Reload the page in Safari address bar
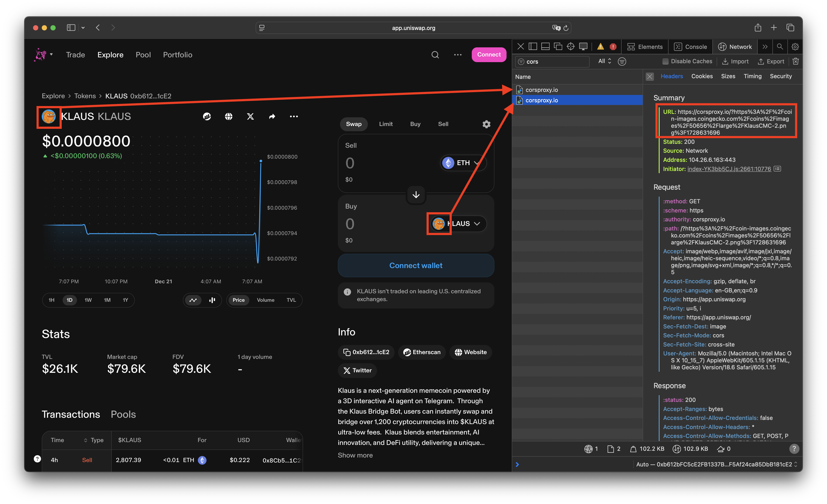This screenshot has width=827, height=504. [x=566, y=28]
